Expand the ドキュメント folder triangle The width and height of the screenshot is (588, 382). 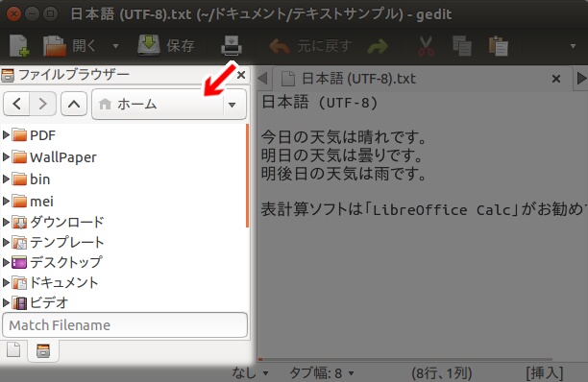tap(6, 282)
